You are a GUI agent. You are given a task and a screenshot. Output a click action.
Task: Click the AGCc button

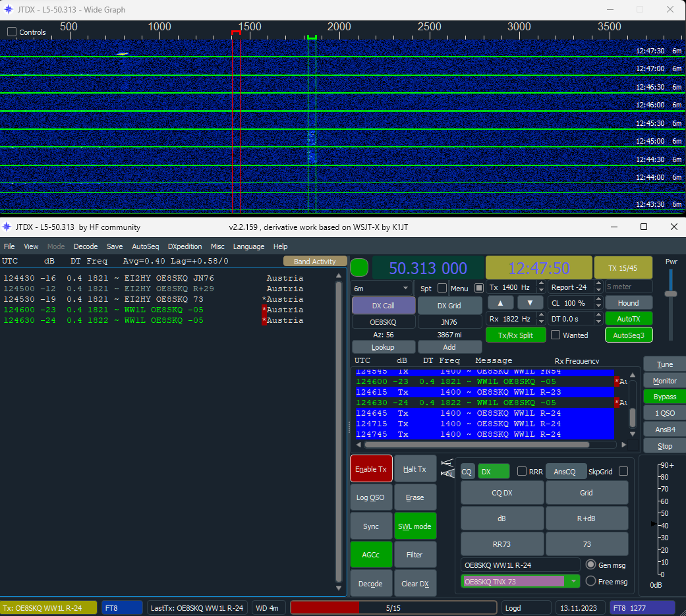pyautogui.click(x=371, y=555)
